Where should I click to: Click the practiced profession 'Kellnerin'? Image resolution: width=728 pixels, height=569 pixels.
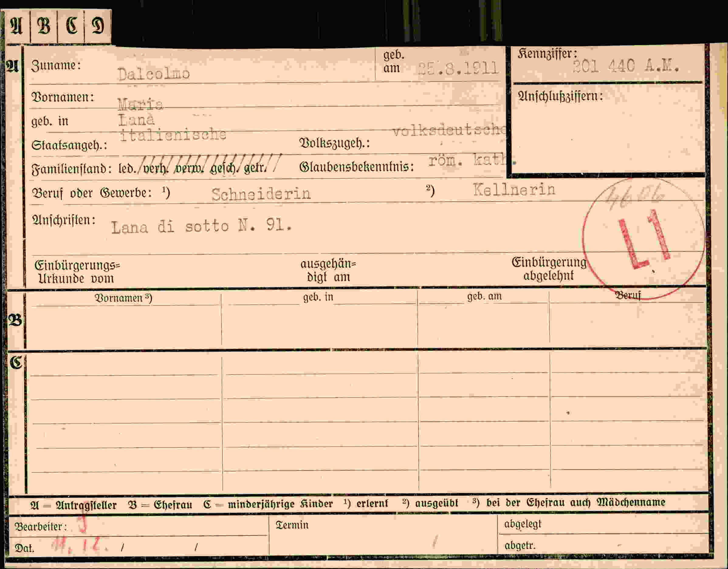pos(514,190)
